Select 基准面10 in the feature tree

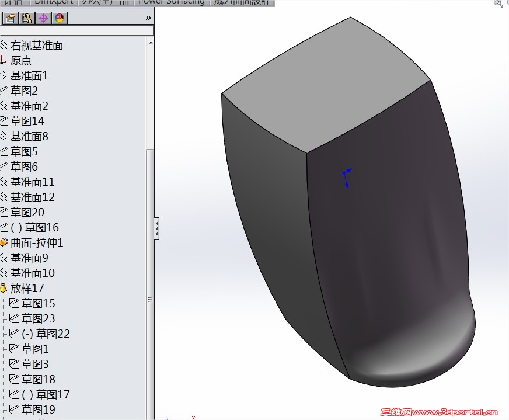(x=33, y=273)
